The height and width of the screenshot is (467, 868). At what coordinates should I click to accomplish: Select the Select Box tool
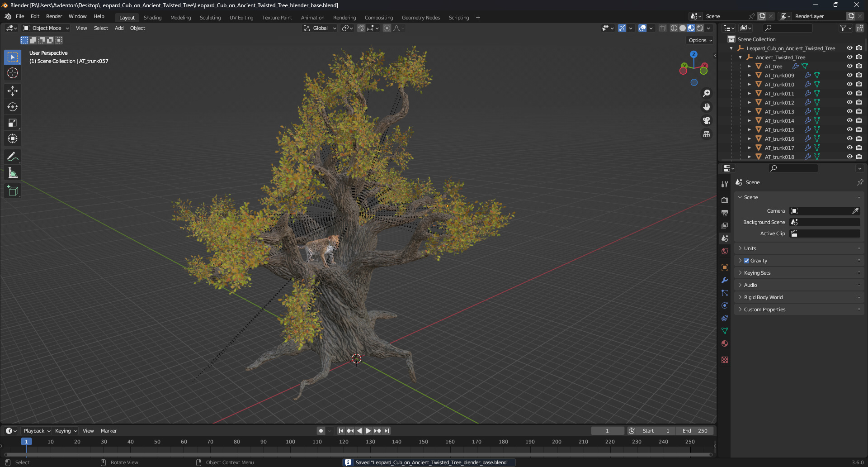click(x=13, y=57)
